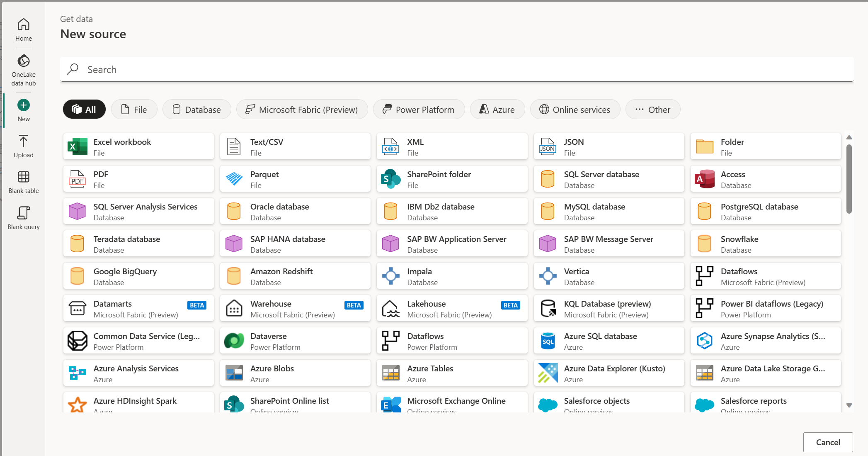The width and height of the screenshot is (868, 456).
Task: Click scrollbar down arrow
Action: point(849,405)
